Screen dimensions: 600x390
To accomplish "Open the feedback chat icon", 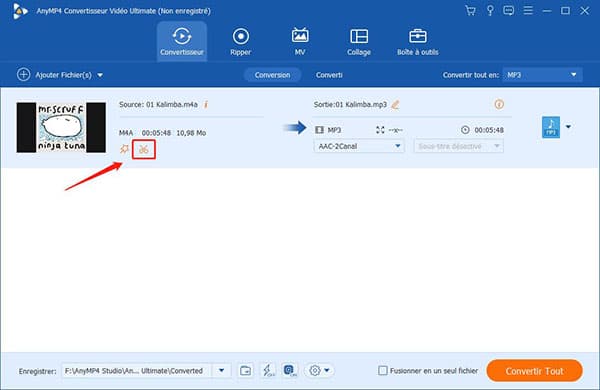I will (509, 11).
